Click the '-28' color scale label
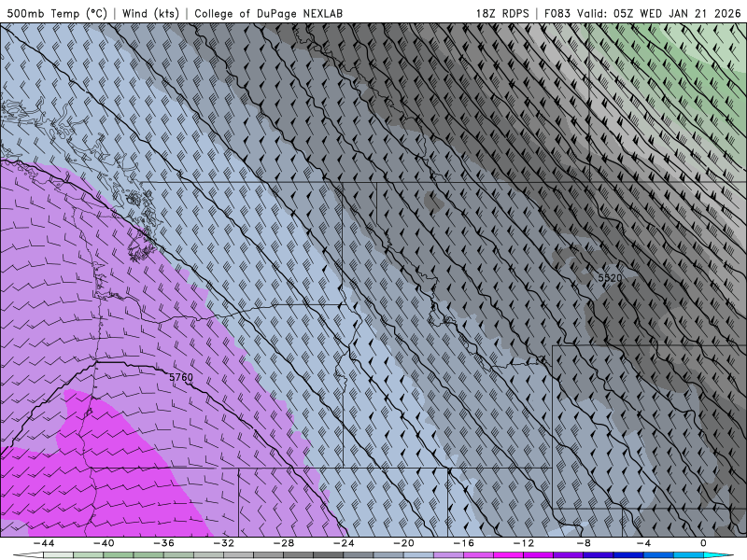Screen dimensions: 747x560 pyautogui.click(x=284, y=543)
